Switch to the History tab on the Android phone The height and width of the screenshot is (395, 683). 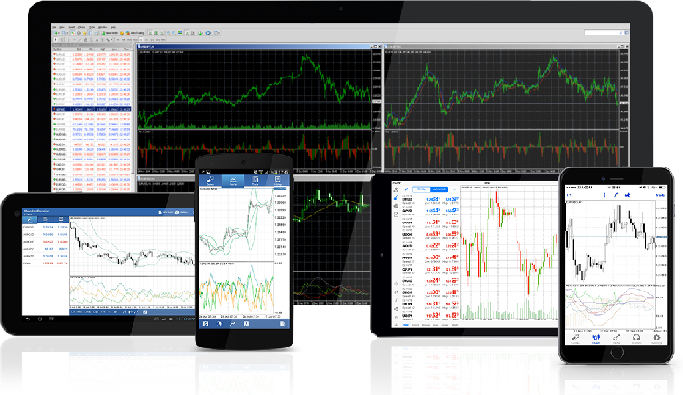click(278, 181)
